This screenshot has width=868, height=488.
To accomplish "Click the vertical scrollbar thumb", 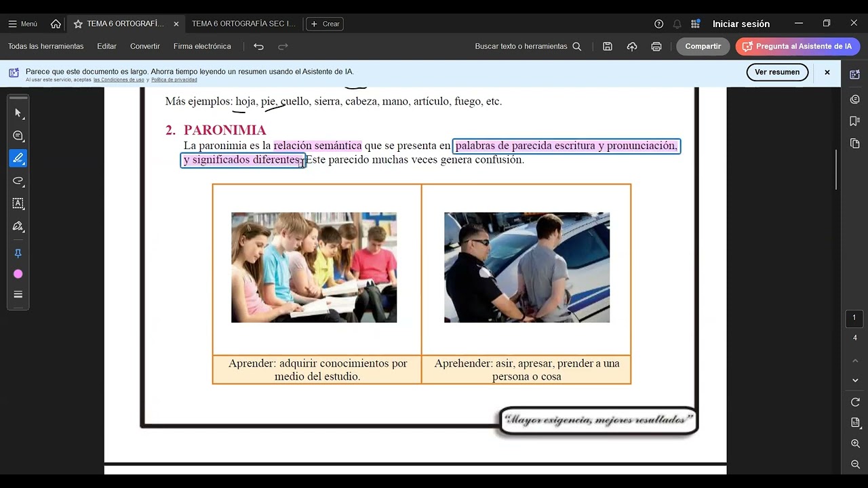I will click(836, 169).
